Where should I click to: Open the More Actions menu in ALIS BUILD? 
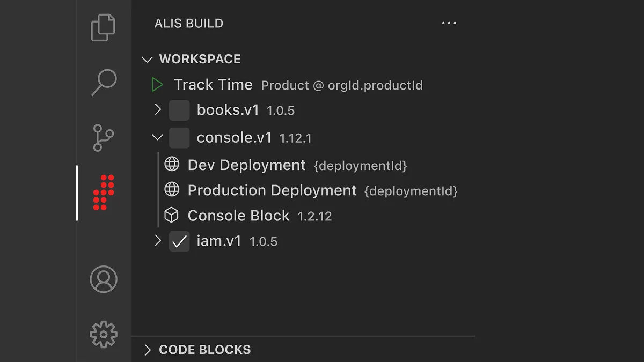pyautogui.click(x=449, y=23)
